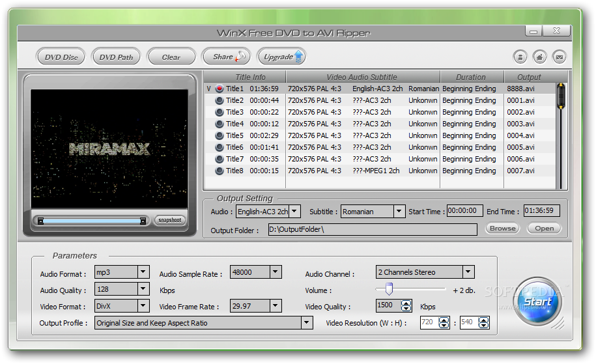
Task: Click ???-MPEG1 2ch in Title8 row
Action: (376, 171)
